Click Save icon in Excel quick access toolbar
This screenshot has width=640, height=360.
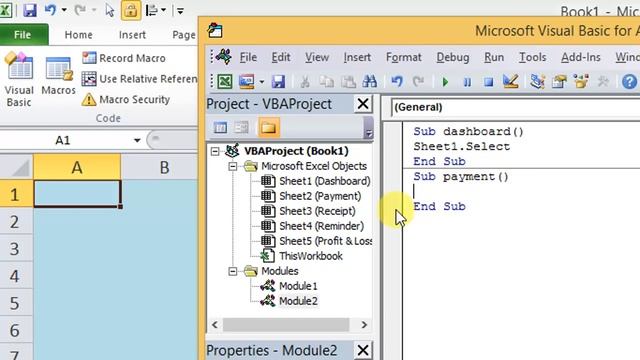click(30, 10)
